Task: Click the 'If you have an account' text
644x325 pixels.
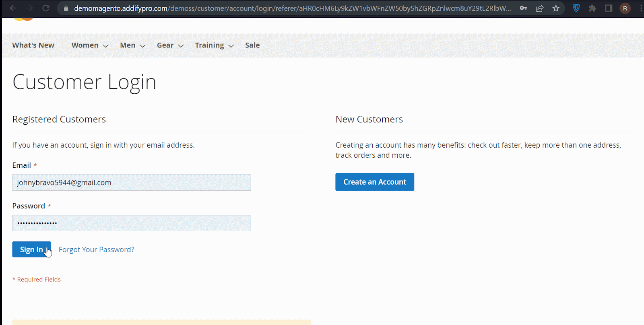Action: [x=103, y=145]
